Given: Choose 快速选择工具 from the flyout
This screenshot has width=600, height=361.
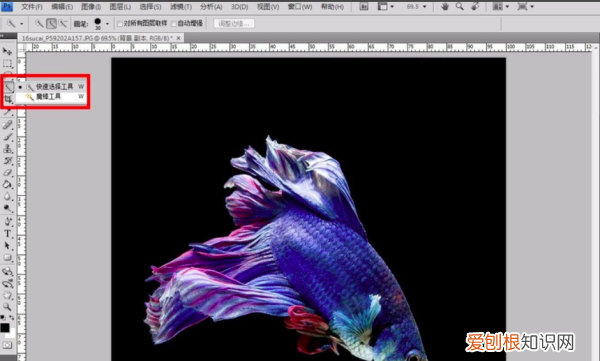Looking at the screenshot, I should point(51,87).
